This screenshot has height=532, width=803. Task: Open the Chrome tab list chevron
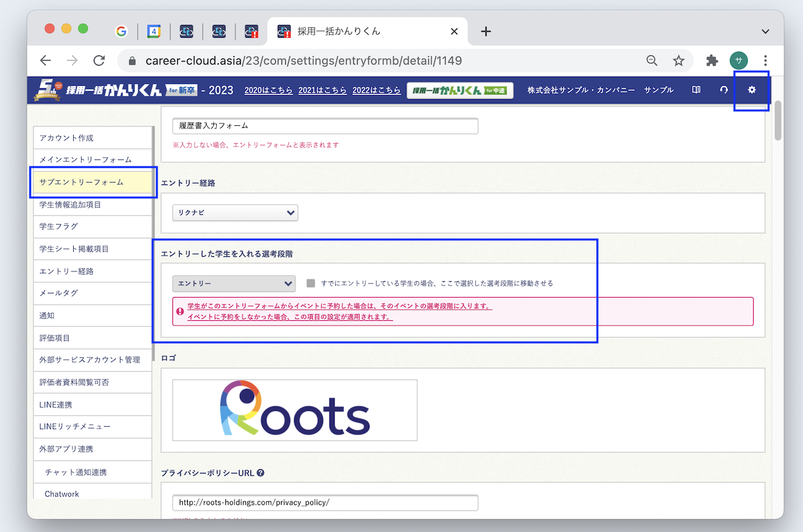pyautogui.click(x=765, y=31)
